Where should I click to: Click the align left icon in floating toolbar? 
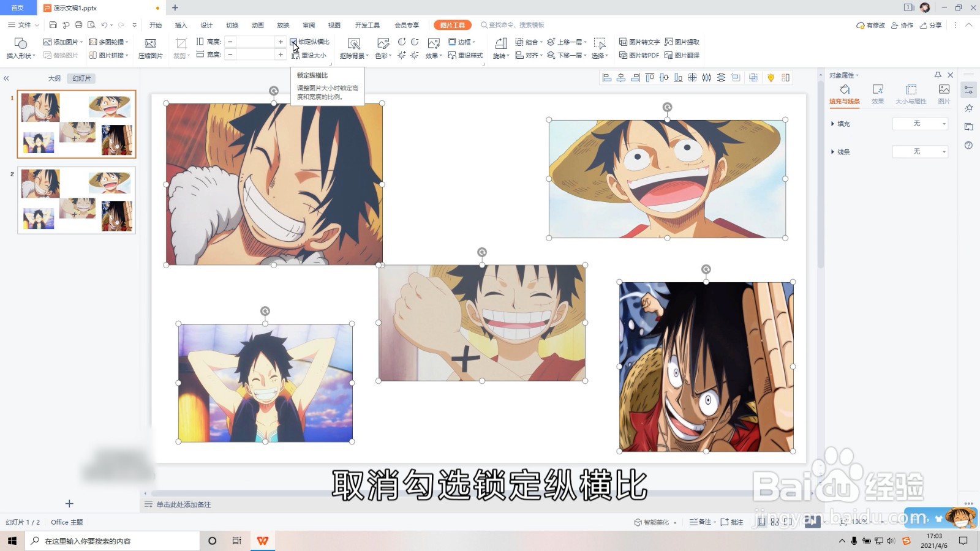[607, 78]
